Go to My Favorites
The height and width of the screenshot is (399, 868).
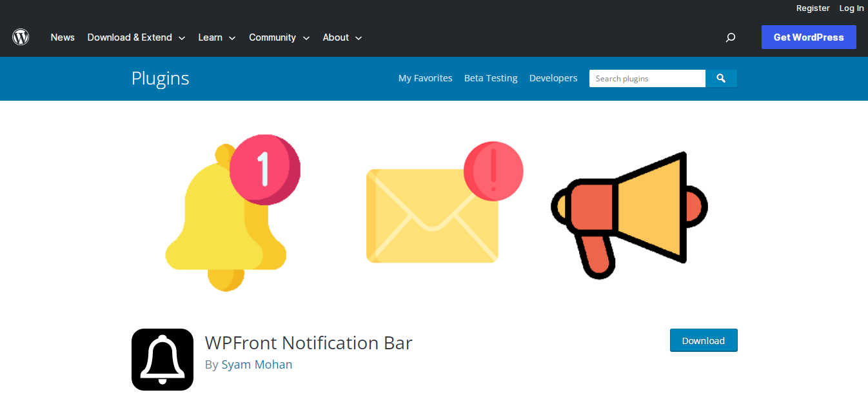[425, 78]
